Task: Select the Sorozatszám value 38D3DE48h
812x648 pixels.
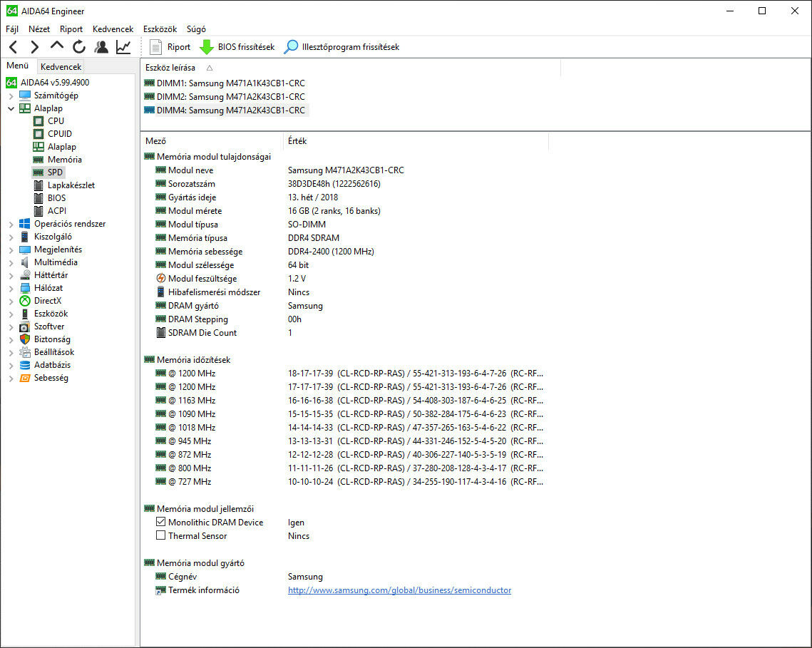Action: pos(334,184)
